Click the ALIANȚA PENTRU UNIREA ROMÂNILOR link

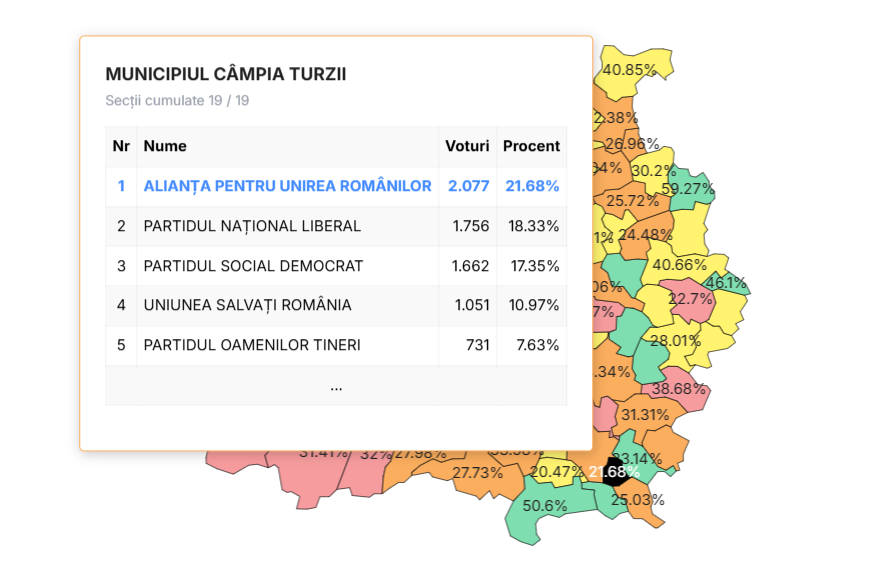click(x=287, y=186)
